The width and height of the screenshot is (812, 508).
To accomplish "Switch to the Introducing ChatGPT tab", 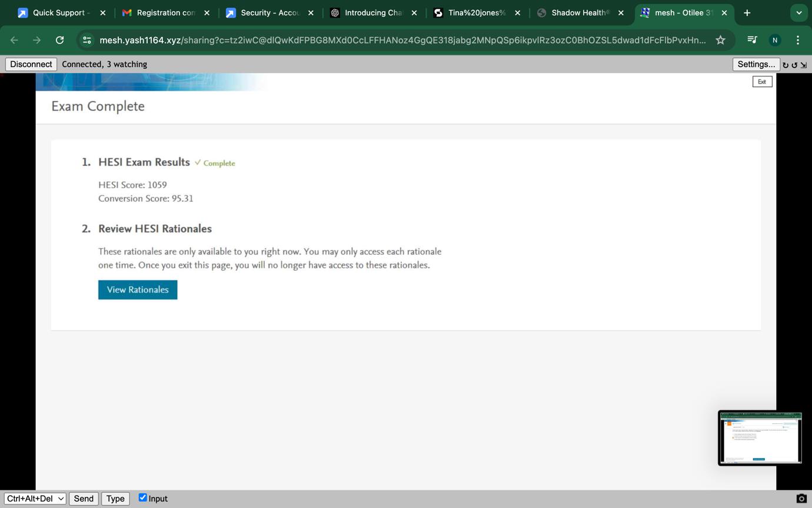I will click(x=373, y=12).
